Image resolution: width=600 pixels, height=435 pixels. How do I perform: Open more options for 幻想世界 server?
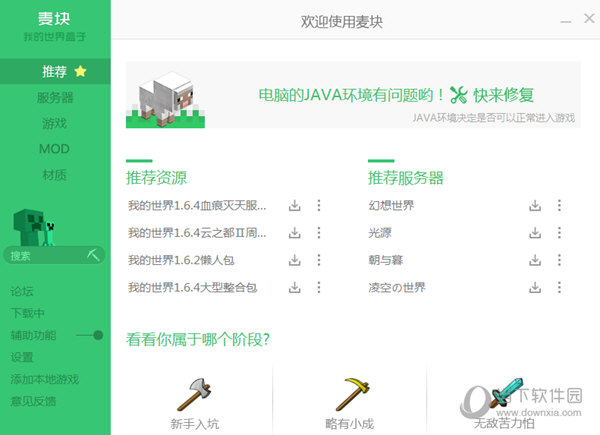559,205
